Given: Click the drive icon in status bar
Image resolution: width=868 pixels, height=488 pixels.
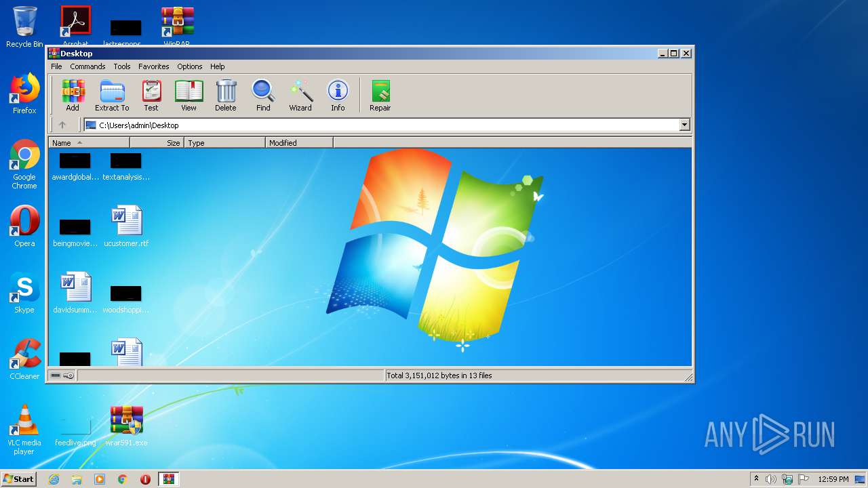Looking at the screenshot, I should (x=56, y=375).
